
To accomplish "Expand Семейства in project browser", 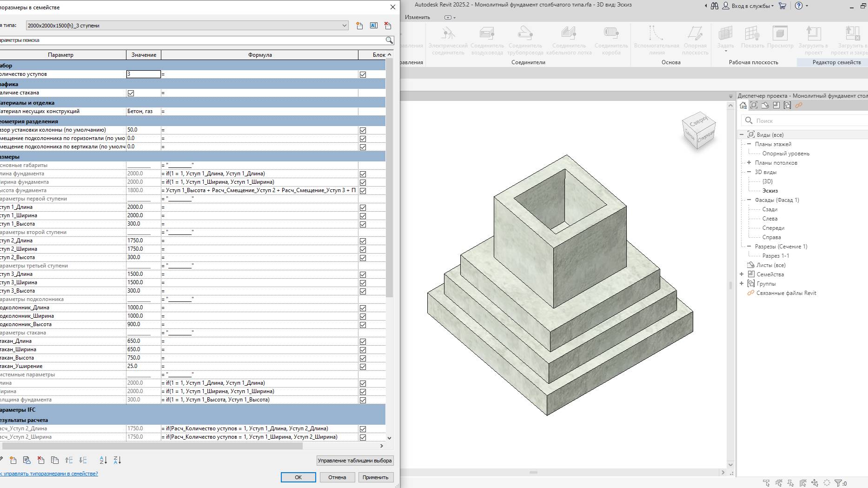I will 741,274.
